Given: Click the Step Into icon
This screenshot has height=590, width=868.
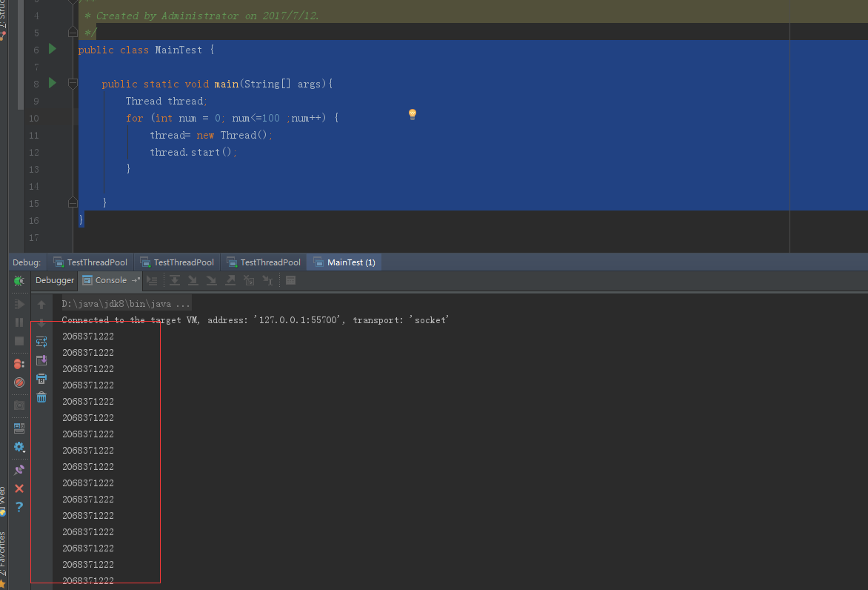Looking at the screenshot, I should coord(193,281).
